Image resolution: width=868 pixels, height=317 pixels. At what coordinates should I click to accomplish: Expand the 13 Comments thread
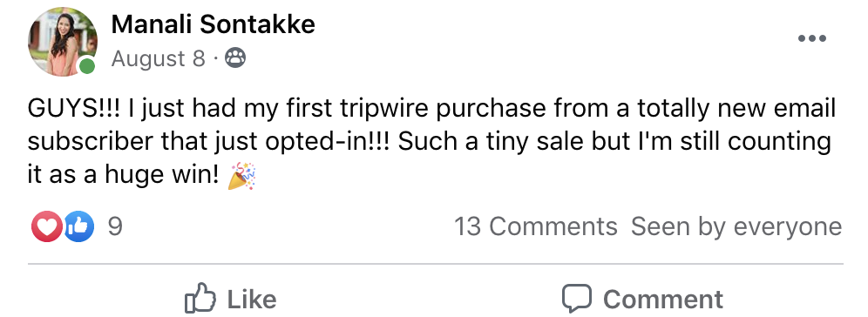(535, 226)
